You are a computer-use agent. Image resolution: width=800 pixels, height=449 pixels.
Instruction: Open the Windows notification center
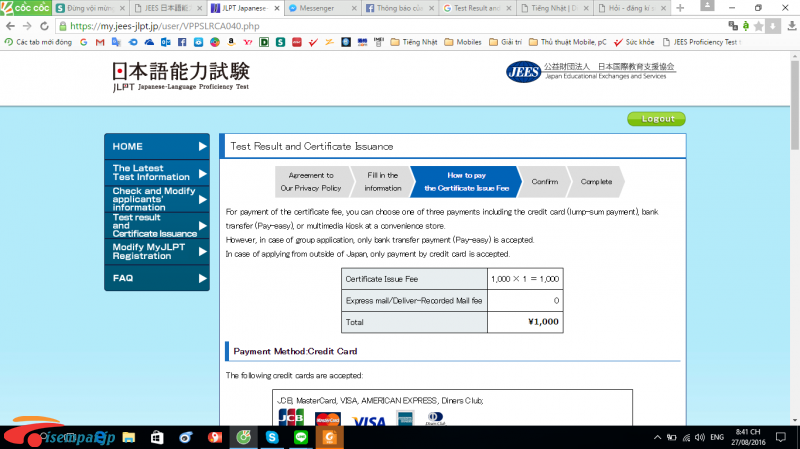point(781,437)
